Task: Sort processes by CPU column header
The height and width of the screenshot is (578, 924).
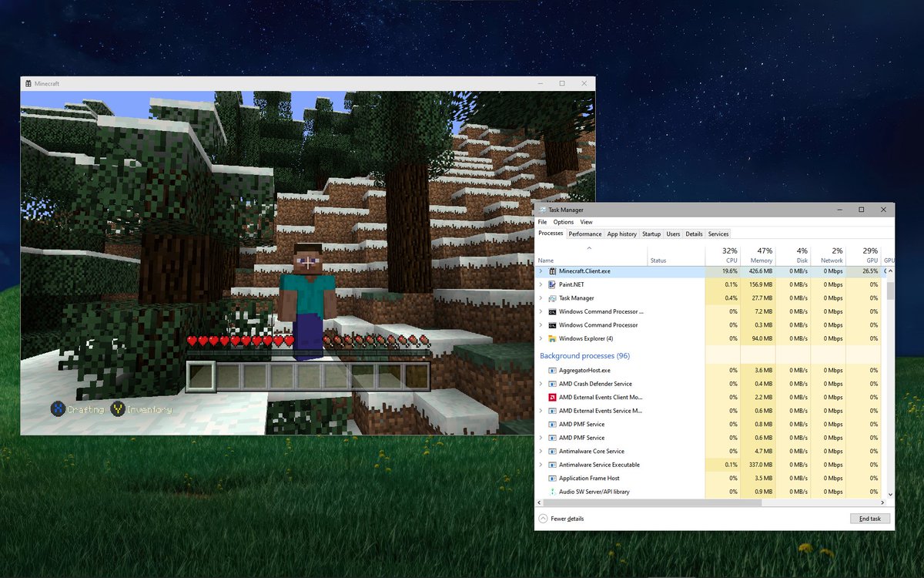Action: pos(723,255)
